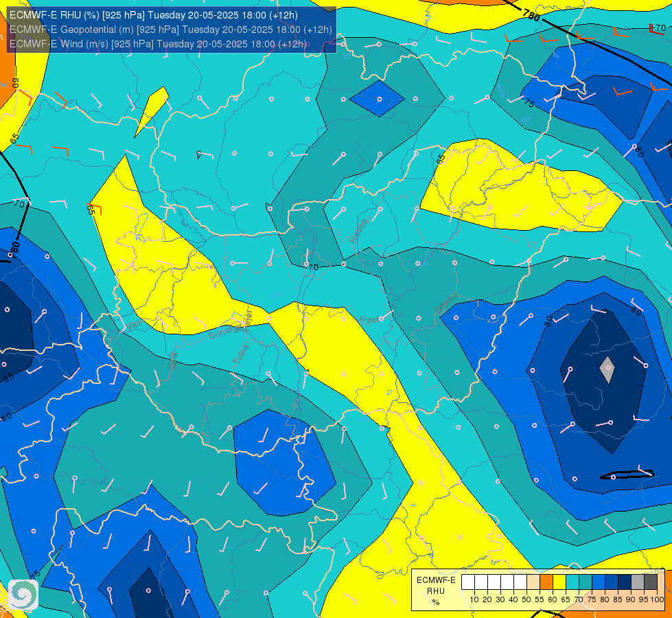This screenshot has height=618, width=672.
Task: Click the 85 contour label on the map
Action: [x=8, y=378]
